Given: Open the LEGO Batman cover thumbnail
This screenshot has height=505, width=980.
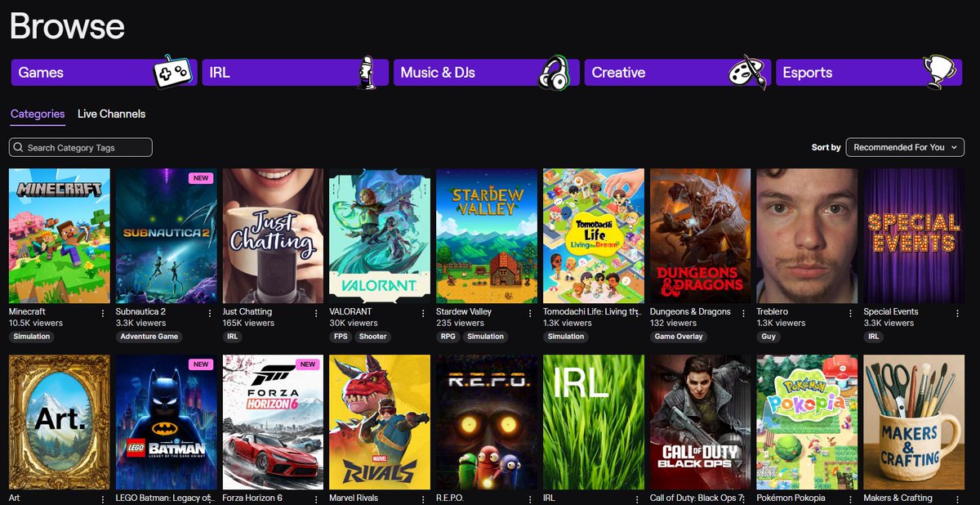Looking at the screenshot, I should coord(167,422).
